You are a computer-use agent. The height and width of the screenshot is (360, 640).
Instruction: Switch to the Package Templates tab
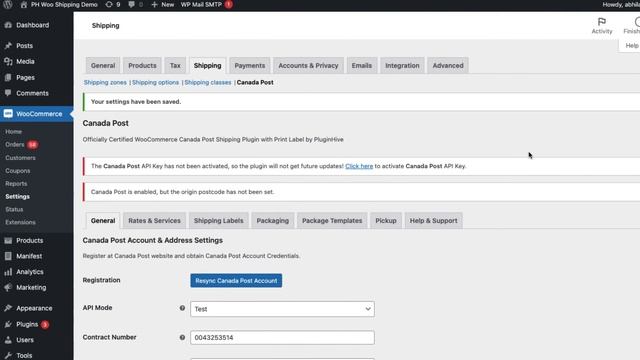pyautogui.click(x=332, y=221)
